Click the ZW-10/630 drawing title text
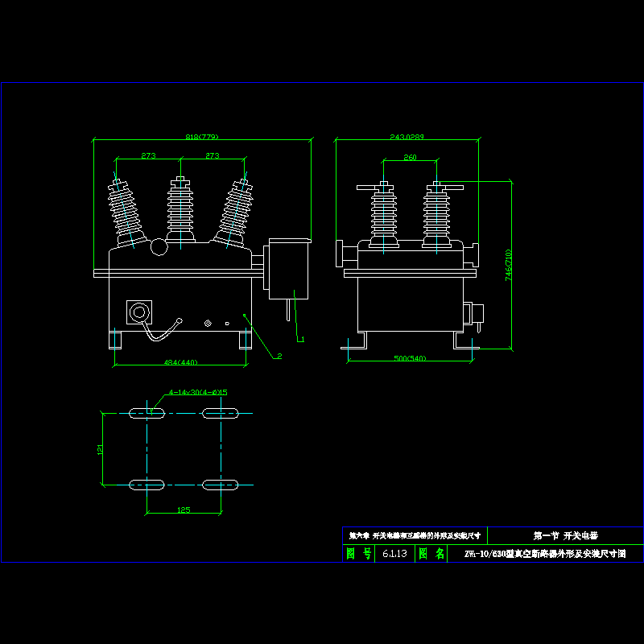 [x=544, y=554]
